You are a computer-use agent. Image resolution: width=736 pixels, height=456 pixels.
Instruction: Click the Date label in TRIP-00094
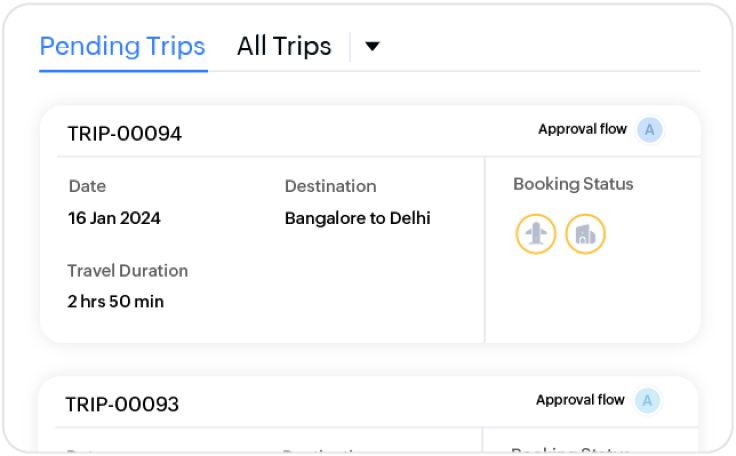point(87,186)
